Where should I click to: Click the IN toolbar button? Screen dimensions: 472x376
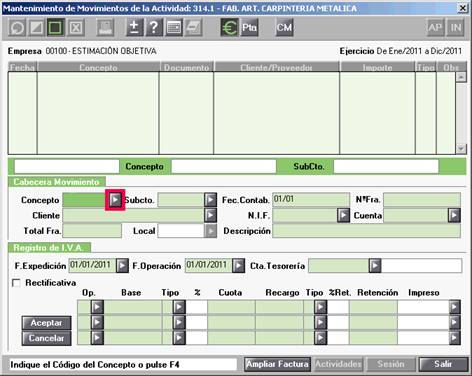click(x=456, y=27)
